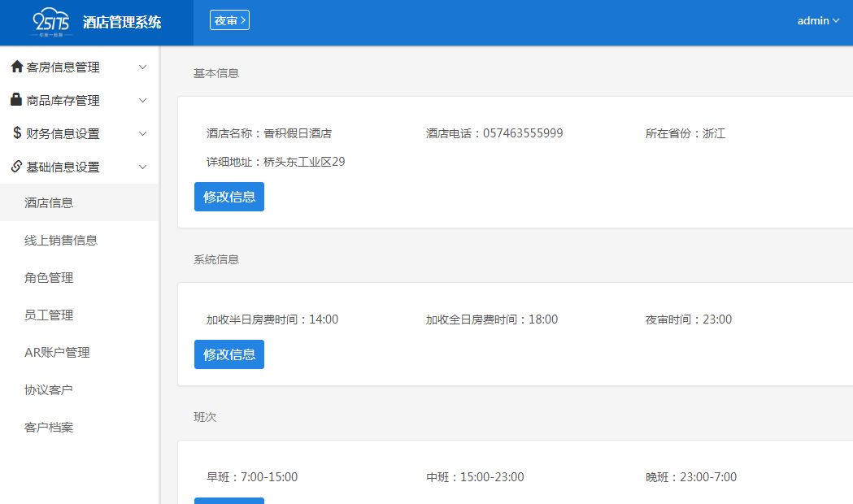Open 员工管理 from the sidebar
Viewport: 853px width, 504px height.
click(80, 315)
